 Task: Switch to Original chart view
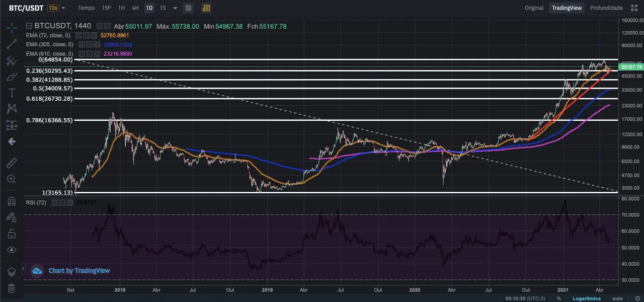tap(534, 8)
